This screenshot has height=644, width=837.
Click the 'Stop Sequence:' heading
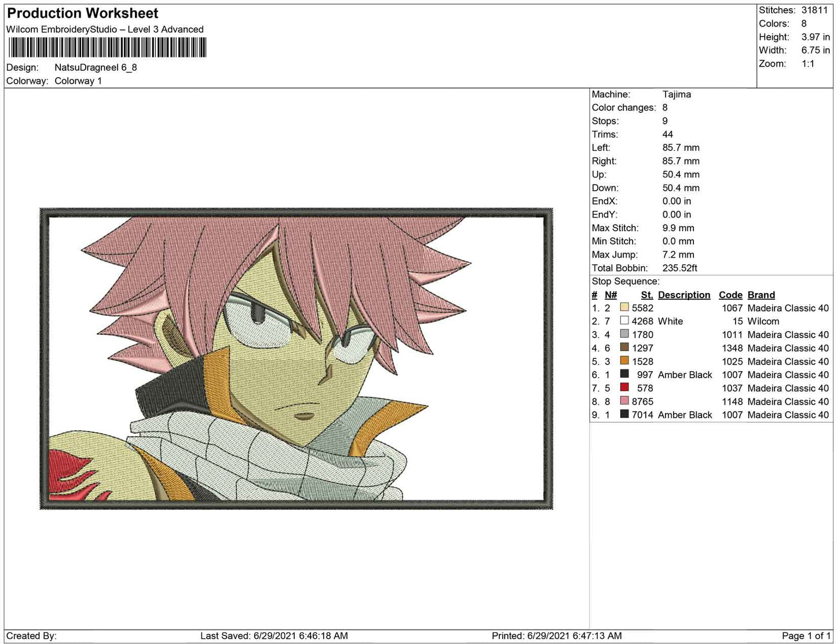point(626,281)
